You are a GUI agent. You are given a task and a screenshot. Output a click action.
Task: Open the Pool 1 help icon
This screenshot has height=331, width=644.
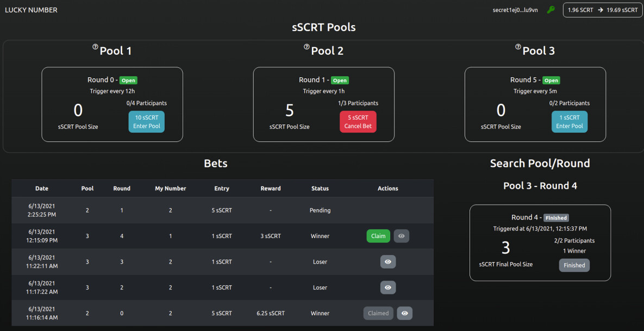coord(95,47)
